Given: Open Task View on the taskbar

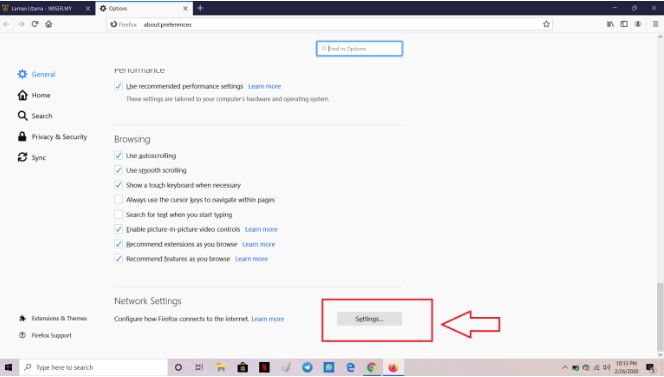Looking at the screenshot, I should [x=199, y=367].
